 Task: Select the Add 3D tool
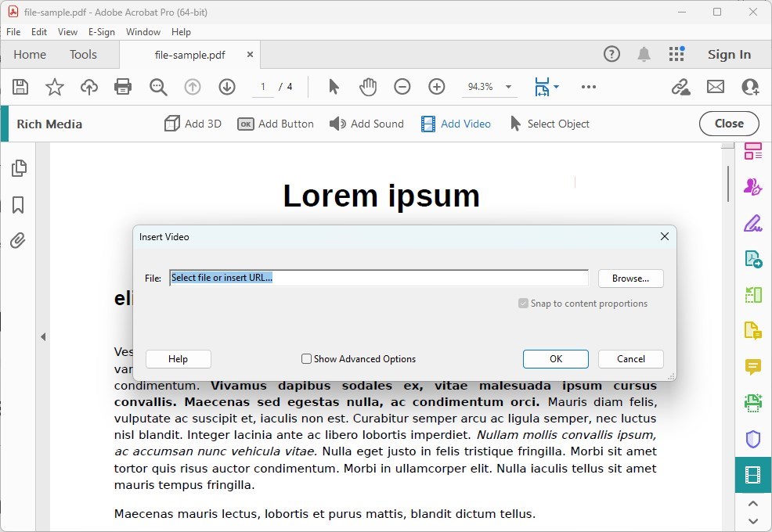point(193,124)
